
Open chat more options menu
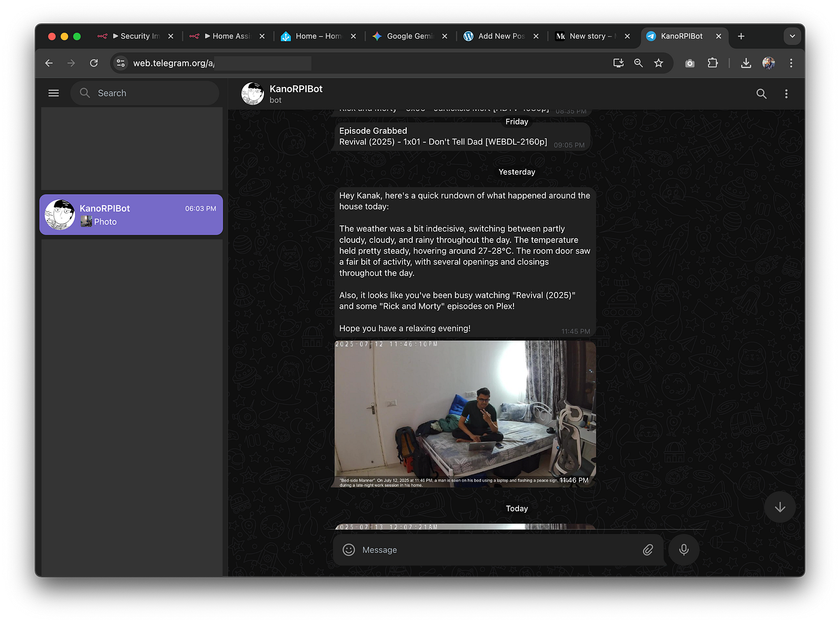point(786,94)
